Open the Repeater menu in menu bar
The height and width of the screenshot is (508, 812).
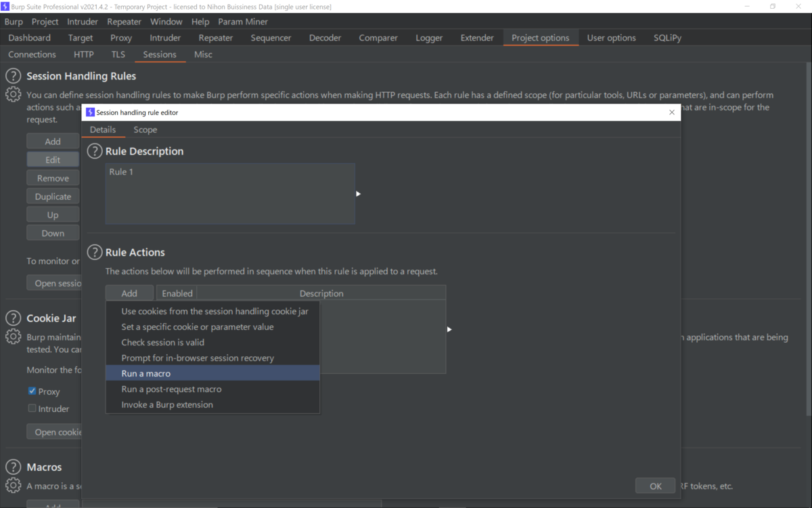(124, 22)
